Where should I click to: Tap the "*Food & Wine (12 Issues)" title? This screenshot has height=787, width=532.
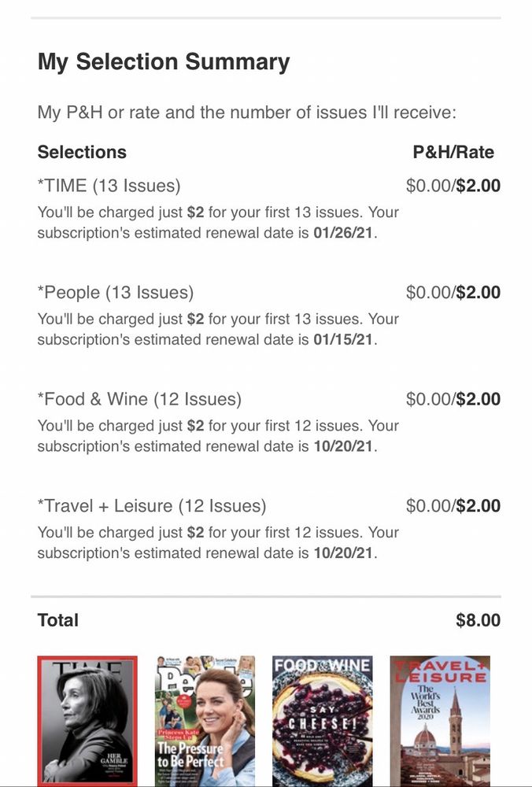pyautogui.click(x=139, y=399)
